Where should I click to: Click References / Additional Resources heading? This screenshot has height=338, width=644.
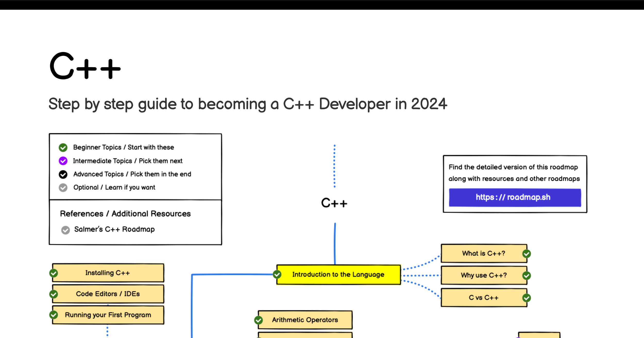click(x=125, y=214)
